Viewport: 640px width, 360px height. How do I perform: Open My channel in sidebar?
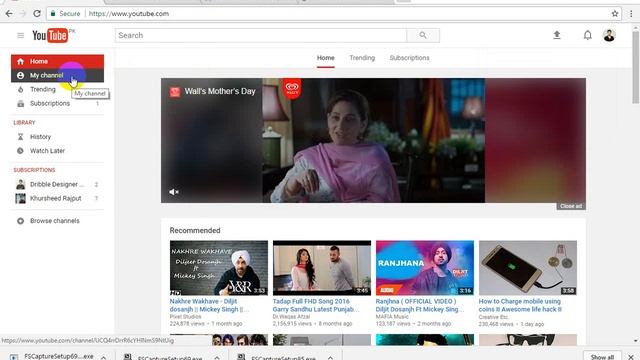58,76
